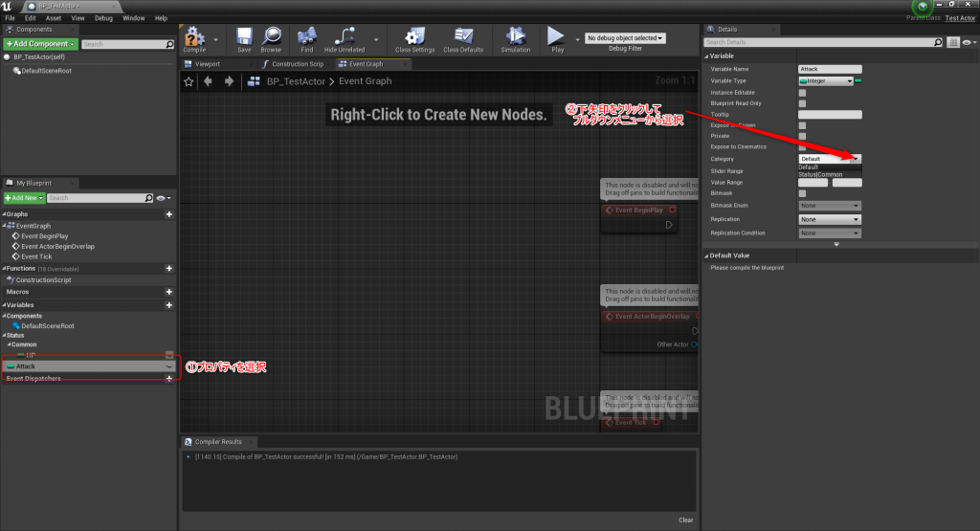Click Add New button in My Blueprint
This screenshot has height=531, width=980.
click(x=24, y=198)
